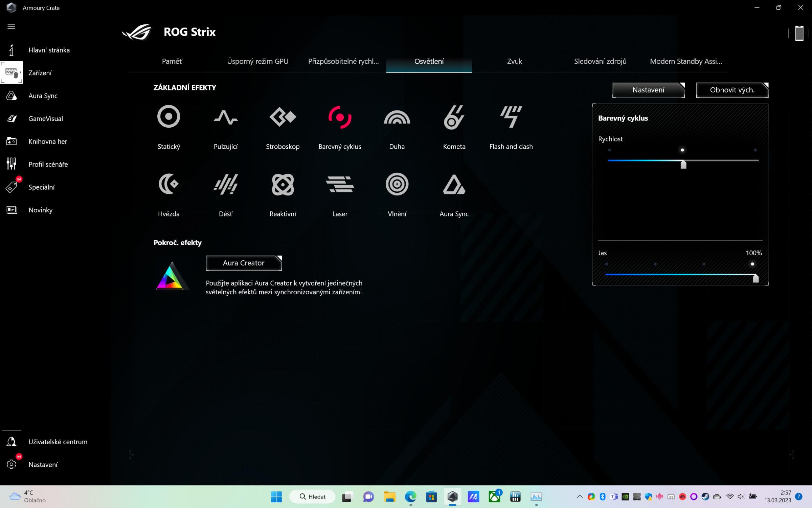Open File Explorer from the taskbar
The width and height of the screenshot is (812, 508).
point(389,497)
